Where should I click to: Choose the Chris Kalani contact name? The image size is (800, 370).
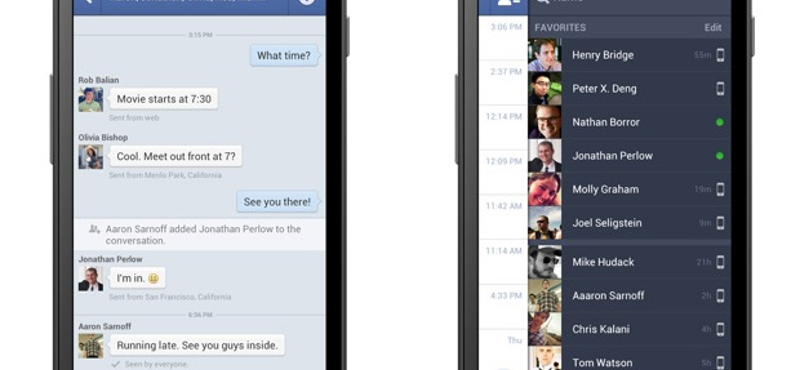[x=601, y=330]
